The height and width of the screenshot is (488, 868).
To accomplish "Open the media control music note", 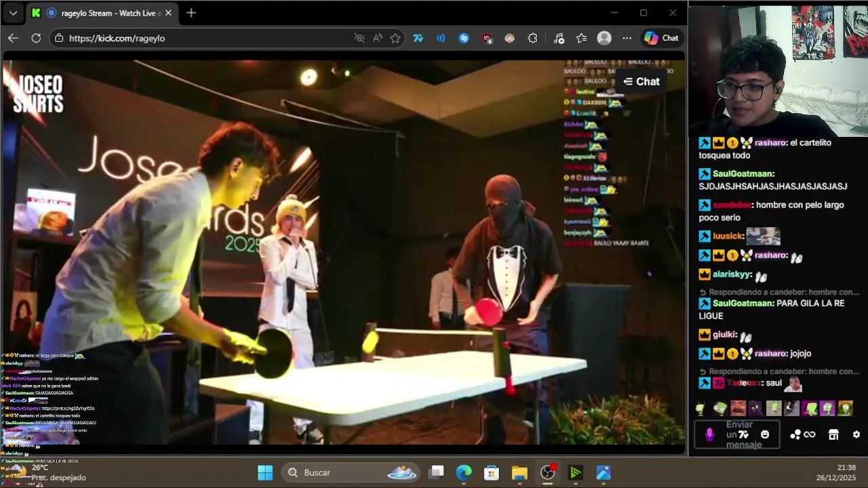I will pyautogui.click(x=559, y=38).
